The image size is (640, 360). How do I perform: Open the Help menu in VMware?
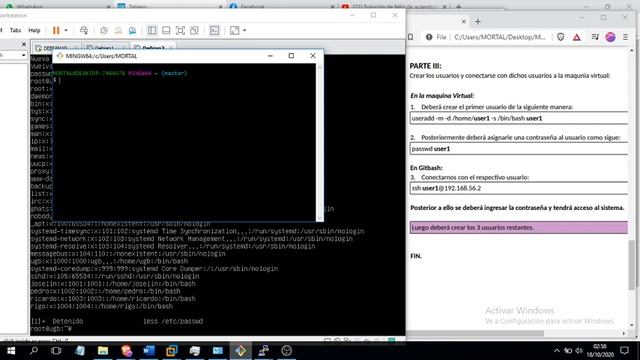tap(34, 30)
